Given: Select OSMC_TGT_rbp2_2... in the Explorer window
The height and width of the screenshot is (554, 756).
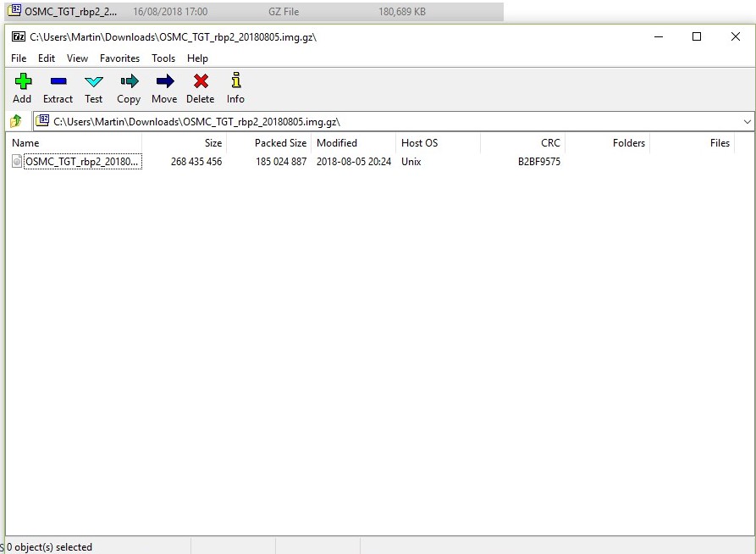Looking at the screenshot, I should point(70,12).
